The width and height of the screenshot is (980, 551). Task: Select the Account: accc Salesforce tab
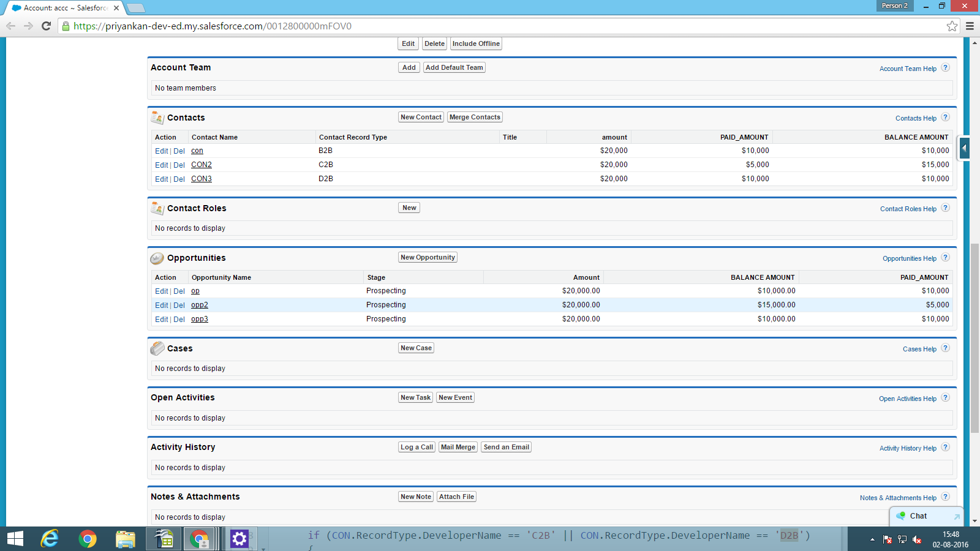coord(64,8)
